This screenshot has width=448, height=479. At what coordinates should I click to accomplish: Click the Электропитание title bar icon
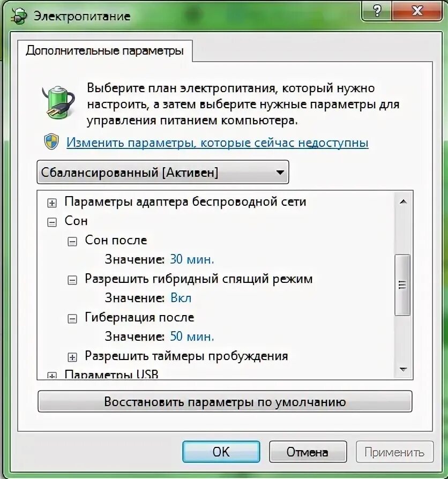(19, 16)
